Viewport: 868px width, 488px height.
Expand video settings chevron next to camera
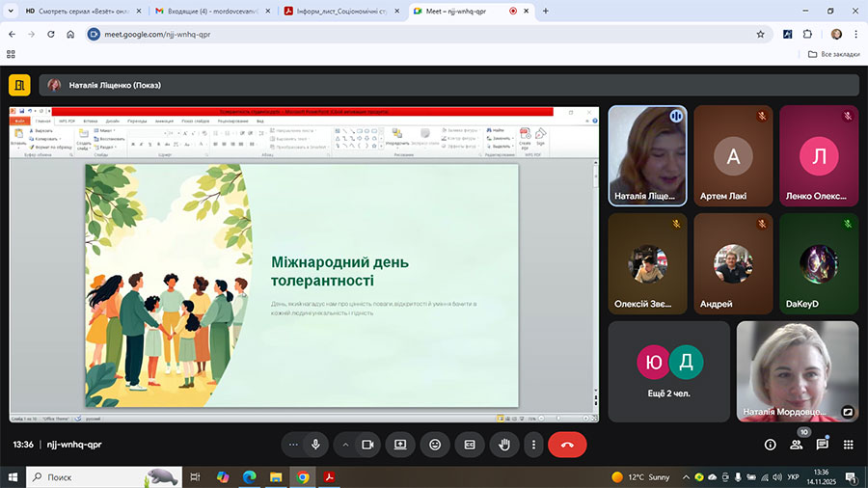coord(345,445)
